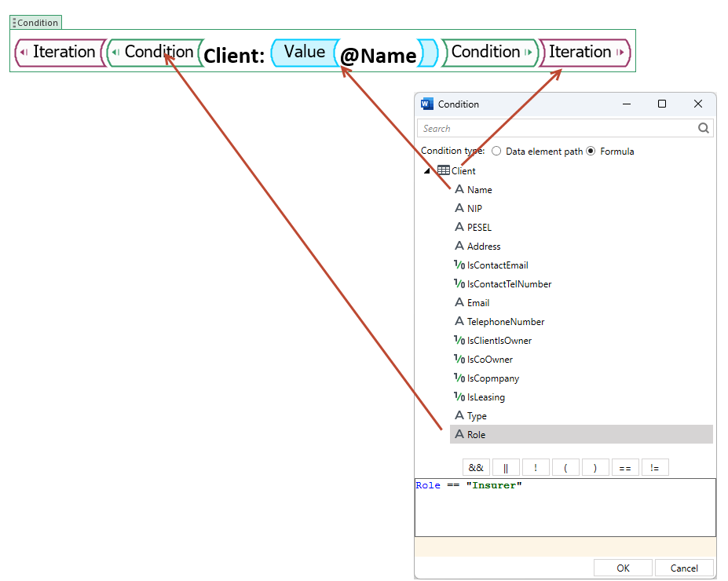Insert the && operator

(x=476, y=467)
